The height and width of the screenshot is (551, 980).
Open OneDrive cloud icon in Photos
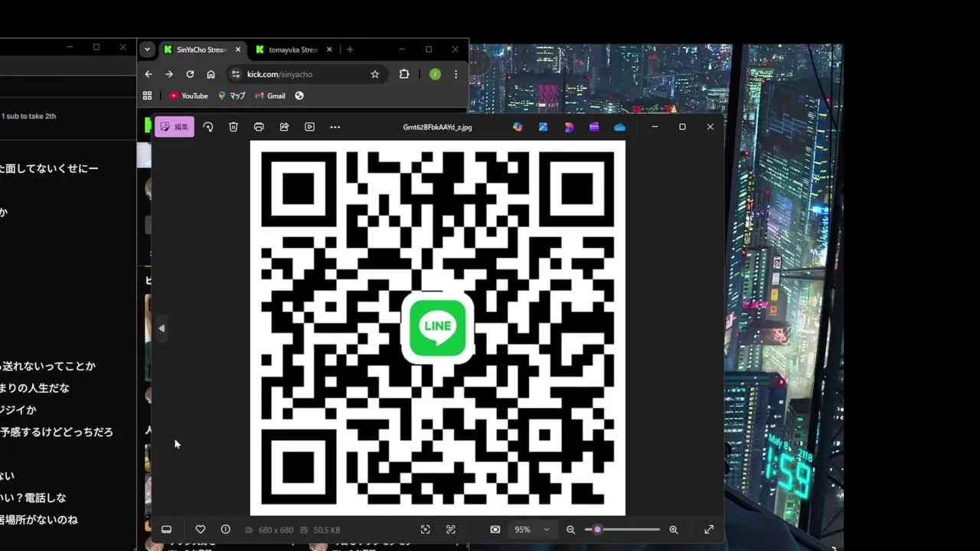click(619, 127)
